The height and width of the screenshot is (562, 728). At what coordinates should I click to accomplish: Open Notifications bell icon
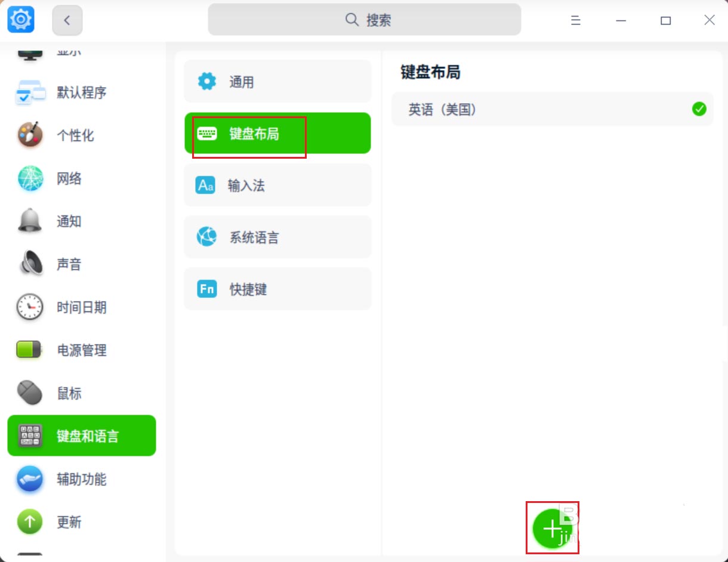point(30,221)
